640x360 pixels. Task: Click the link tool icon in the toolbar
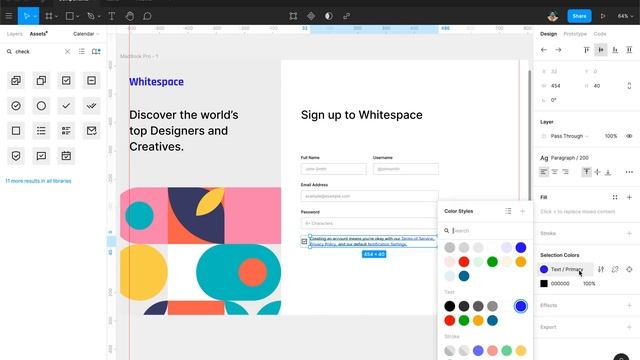tap(347, 16)
